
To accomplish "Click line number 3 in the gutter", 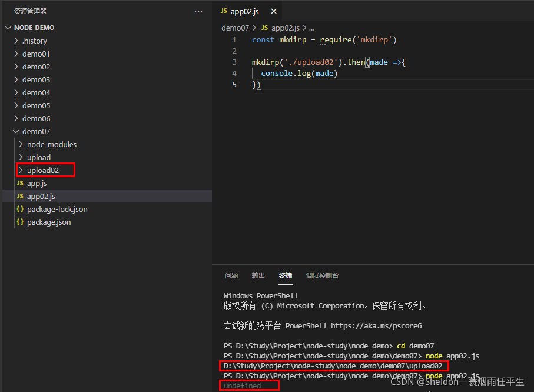I will click(234, 62).
